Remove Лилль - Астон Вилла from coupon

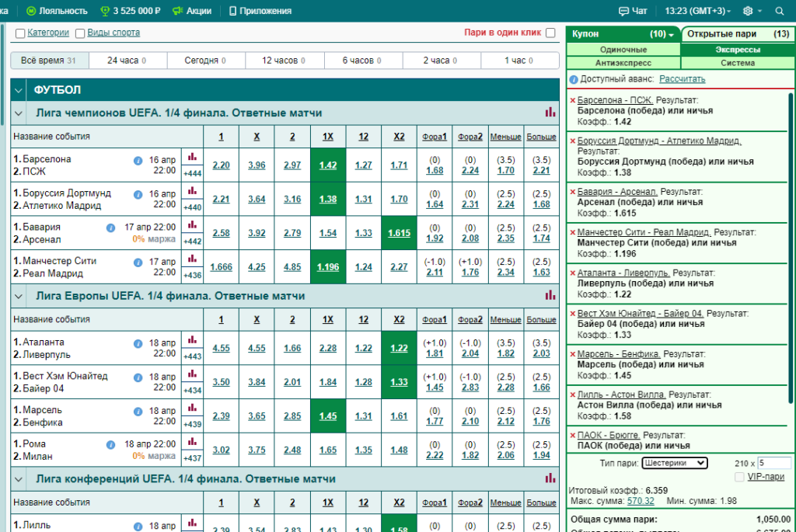573,395
